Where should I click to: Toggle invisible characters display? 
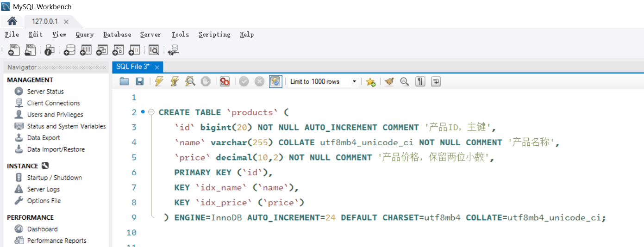point(420,81)
